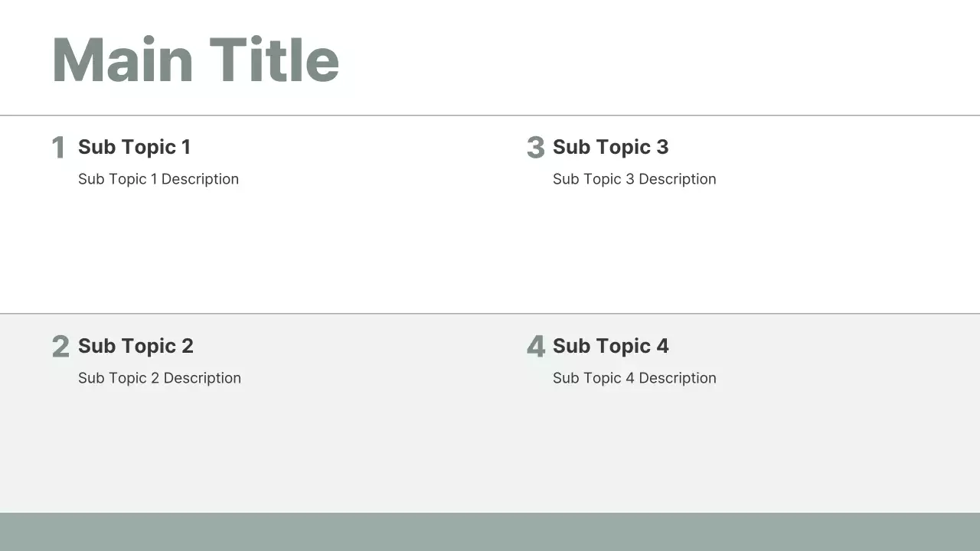Click the word "Title" in the slide heading
This screenshot has width=980, height=551.
(274, 60)
